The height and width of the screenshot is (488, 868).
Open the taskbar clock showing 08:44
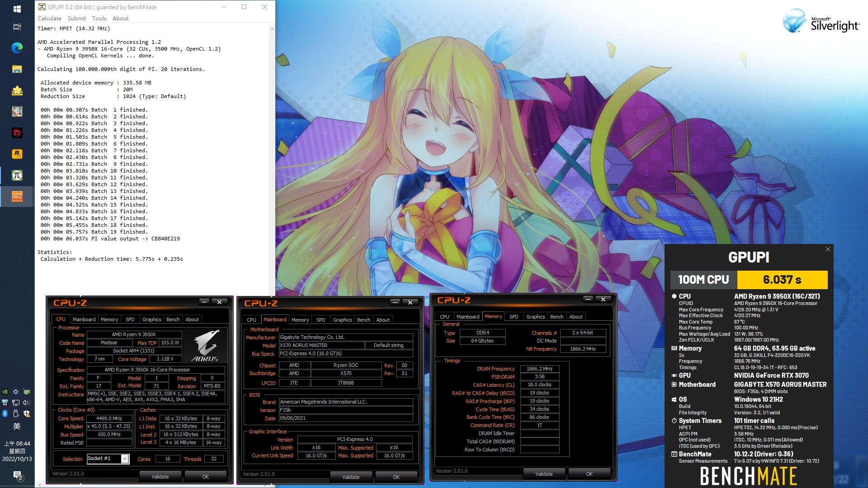point(17,451)
